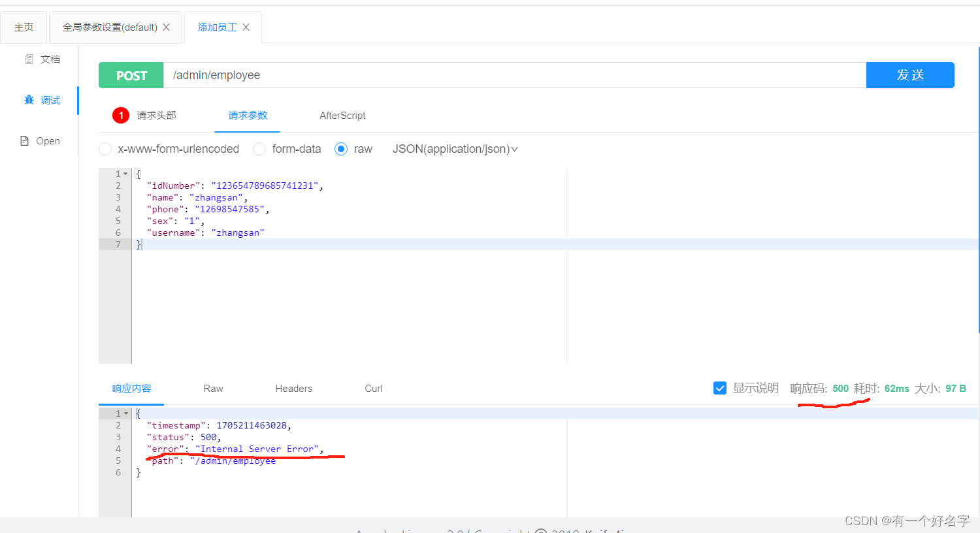Open the AfterScript tab
Image resolution: width=980 pixels, height=533 pixels.
(342, 116)
